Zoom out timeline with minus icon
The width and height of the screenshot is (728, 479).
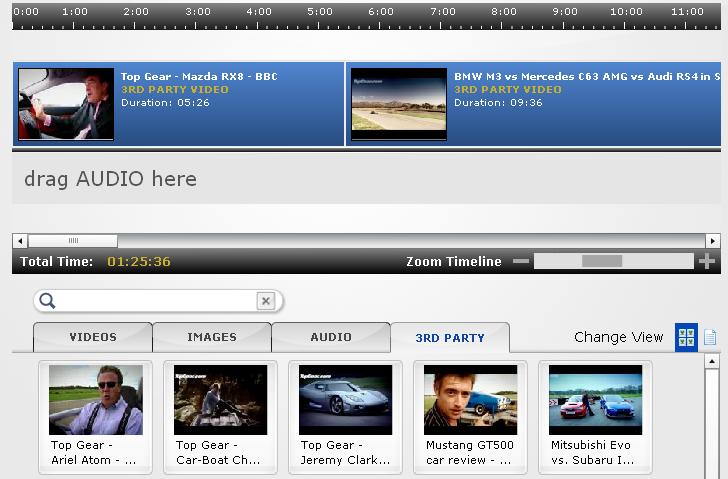(521, 261)
